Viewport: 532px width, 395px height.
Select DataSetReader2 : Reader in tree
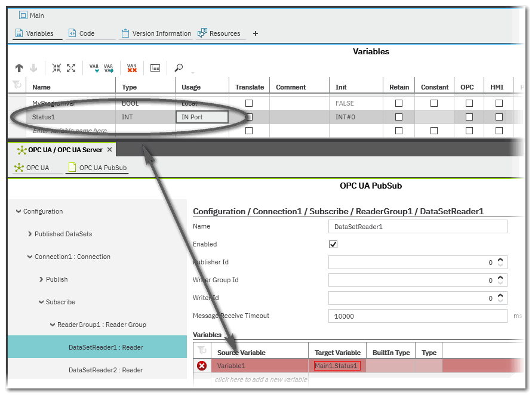(x=105, y=370)
